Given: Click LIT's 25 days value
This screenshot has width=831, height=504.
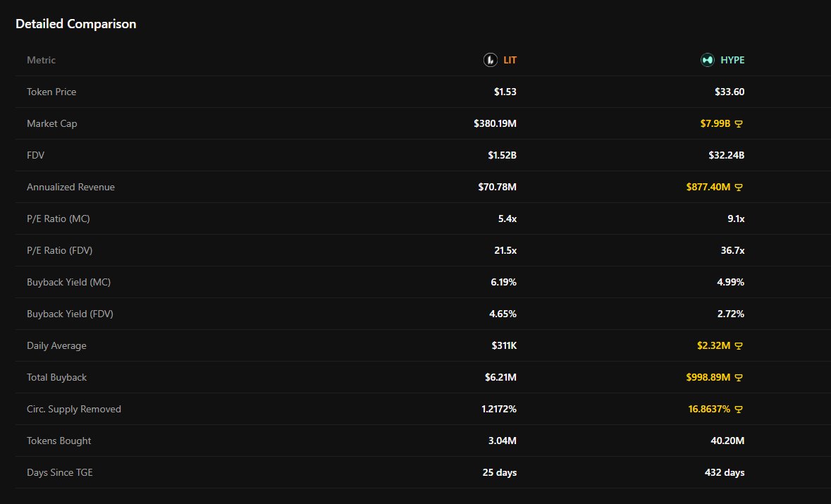Looking at the screenshot, I should [x=499, y=472].
